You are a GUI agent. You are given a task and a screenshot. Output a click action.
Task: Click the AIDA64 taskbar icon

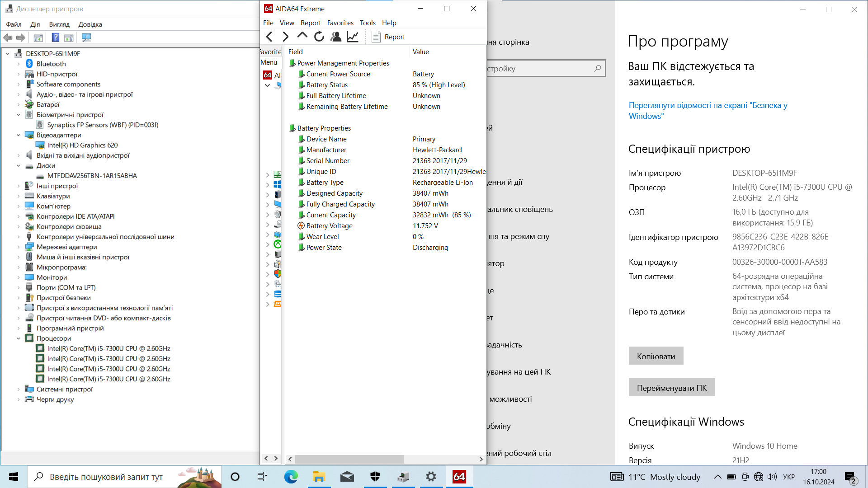point(459,477)
